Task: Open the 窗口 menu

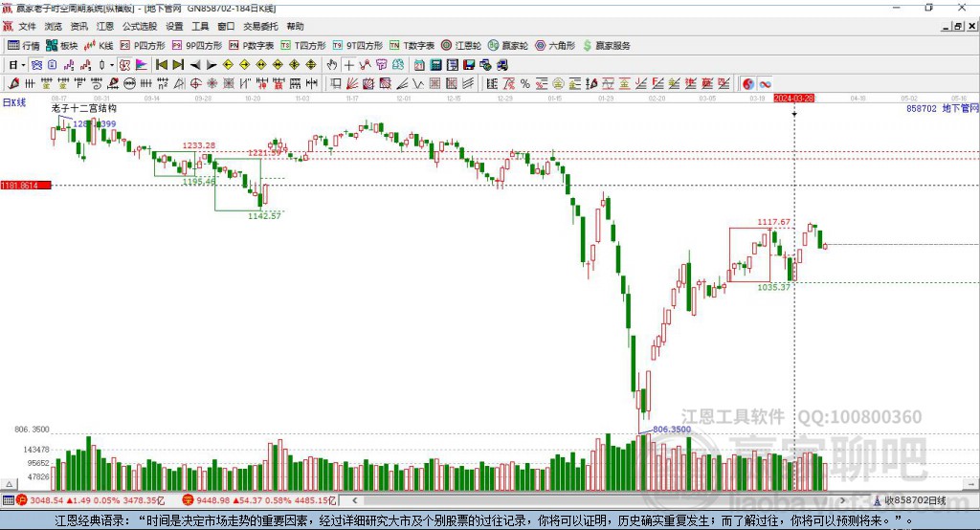Action: [226, 26]
